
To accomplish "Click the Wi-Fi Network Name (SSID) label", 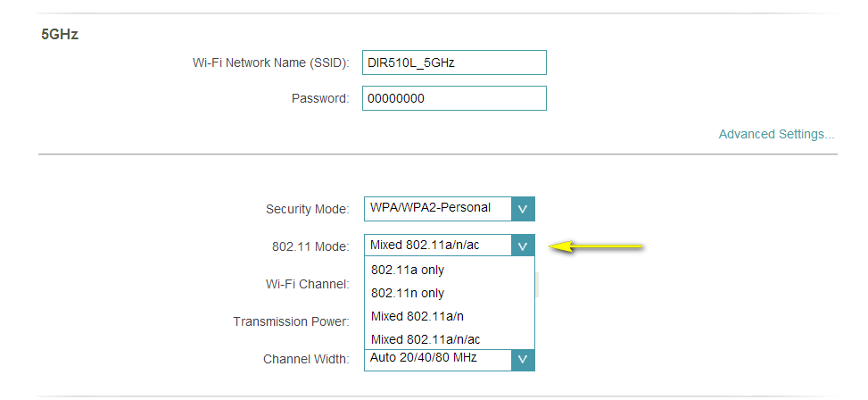I will pyautogui.click(x=270, y=62).
